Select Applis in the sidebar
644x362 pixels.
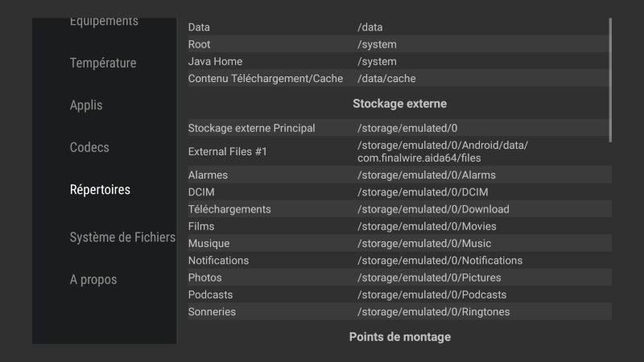click(x=86, y=105)
